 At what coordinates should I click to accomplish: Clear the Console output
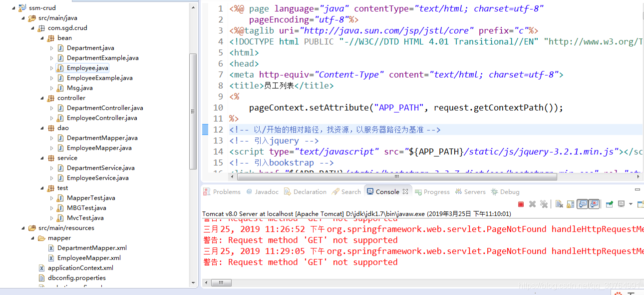(x=559, y=204)
